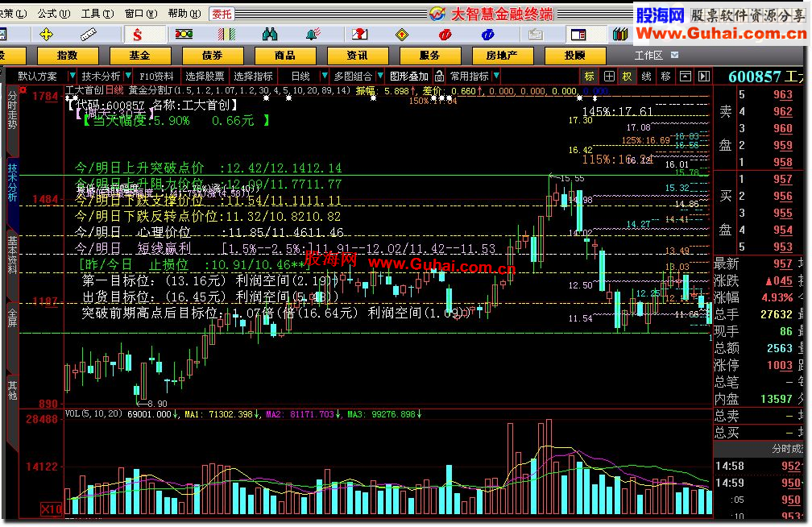The image size is (812, 527).
Task: Switch to the 指数 category tab
Action: 68,55
